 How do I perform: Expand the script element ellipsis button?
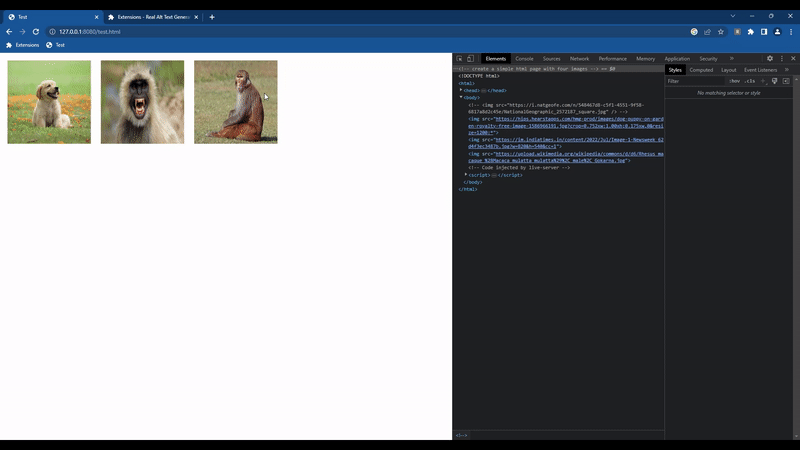click(x=494, y=176)
